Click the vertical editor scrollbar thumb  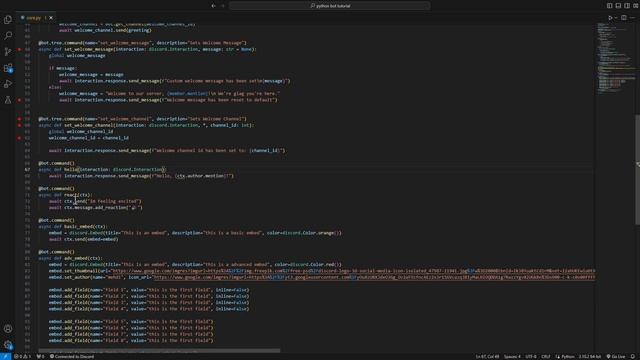pos(637,169)
